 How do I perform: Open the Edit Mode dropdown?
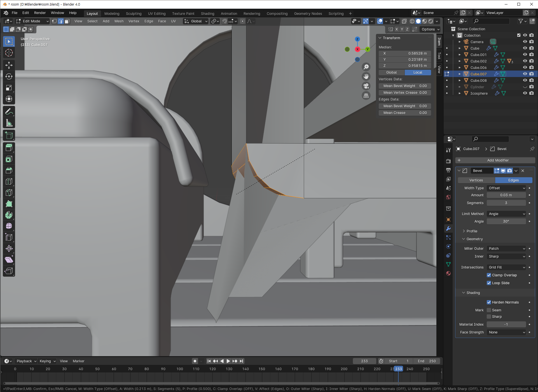tap(32, 21)
